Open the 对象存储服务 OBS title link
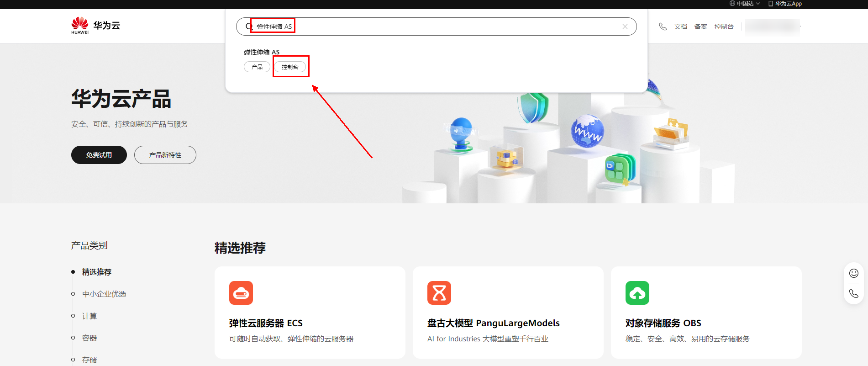The width and height of the screenshot is (868, 366). (x=663, y=323)
